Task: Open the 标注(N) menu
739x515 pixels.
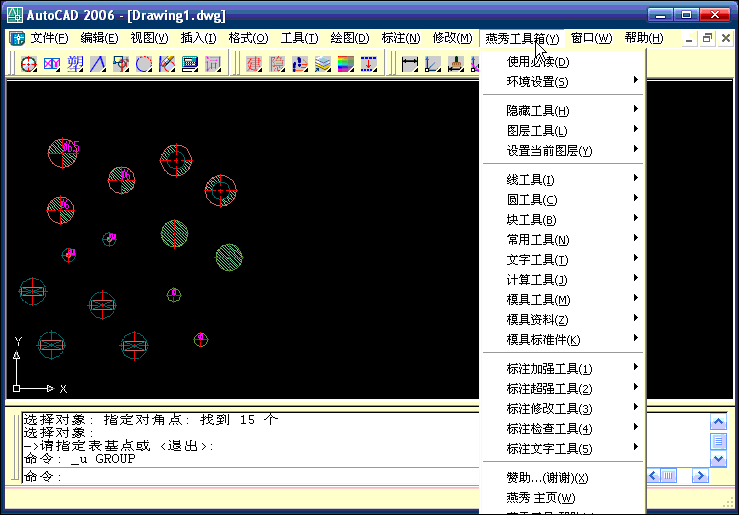Action: (401, 38)
